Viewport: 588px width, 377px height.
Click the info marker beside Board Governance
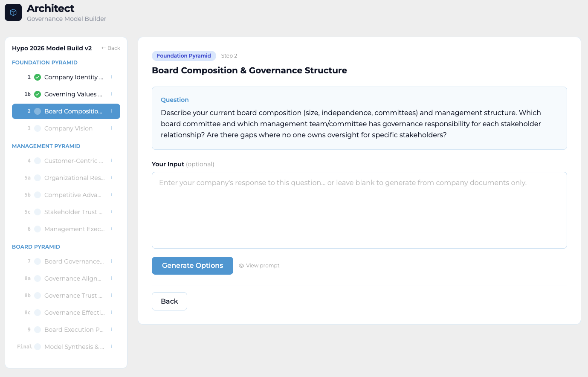click(x=112, y=261)
